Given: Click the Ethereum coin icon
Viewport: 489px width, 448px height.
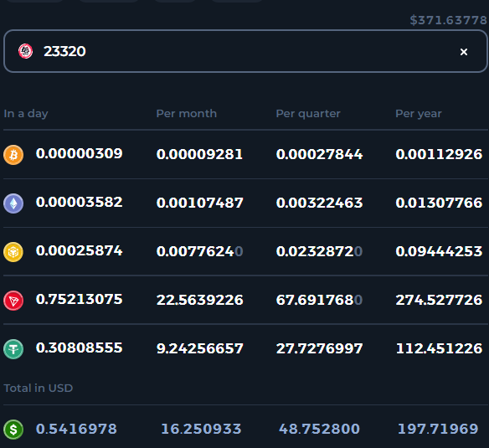Looking at the screenshot, I should [x=13, y=203].
